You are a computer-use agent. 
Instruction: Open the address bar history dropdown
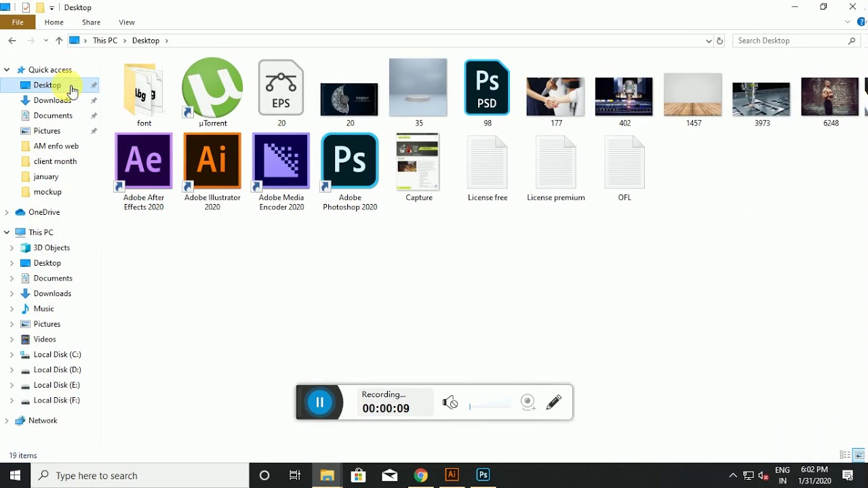point(709,41)
